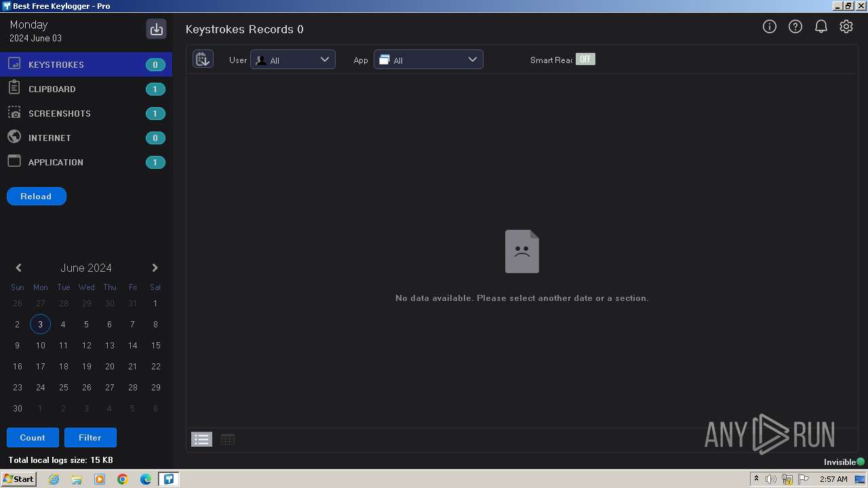Viewport: 868px width, 488px height.
Task: Click the network tray icon
Action: 787,479
